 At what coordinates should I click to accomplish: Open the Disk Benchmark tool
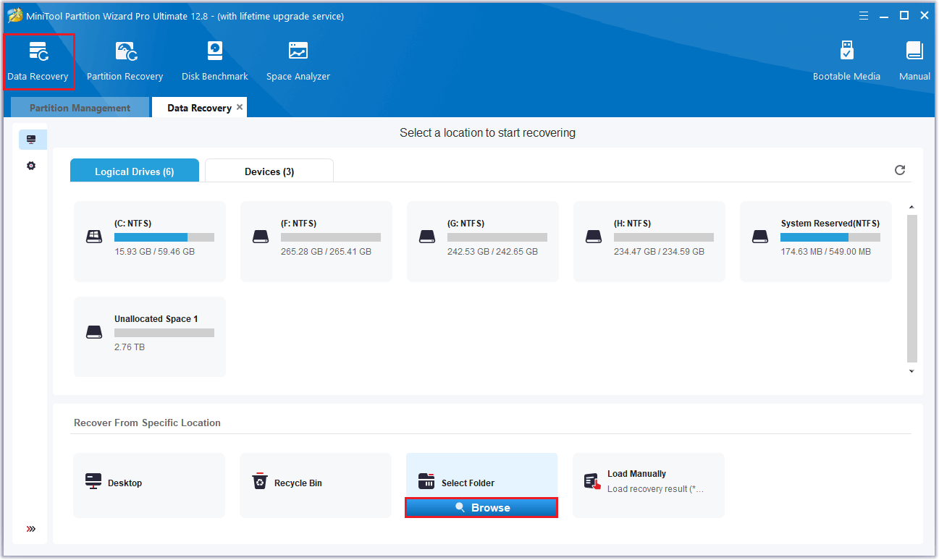(214, 61)
